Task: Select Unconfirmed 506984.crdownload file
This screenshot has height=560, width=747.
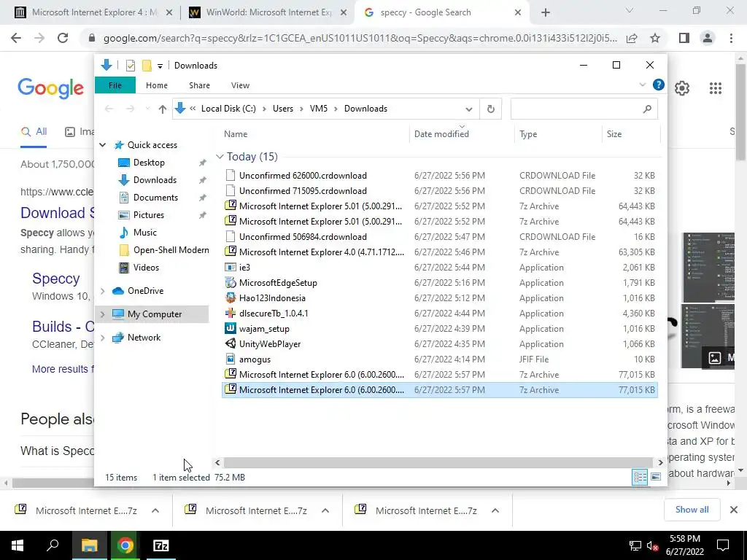Action: [x=440, y=237]
